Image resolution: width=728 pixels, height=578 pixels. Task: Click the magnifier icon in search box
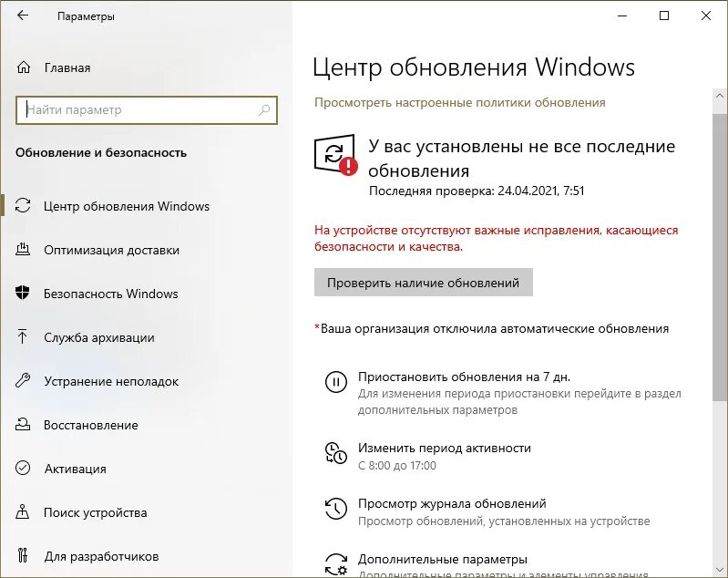pyautogui.click(x=263, y=109)
